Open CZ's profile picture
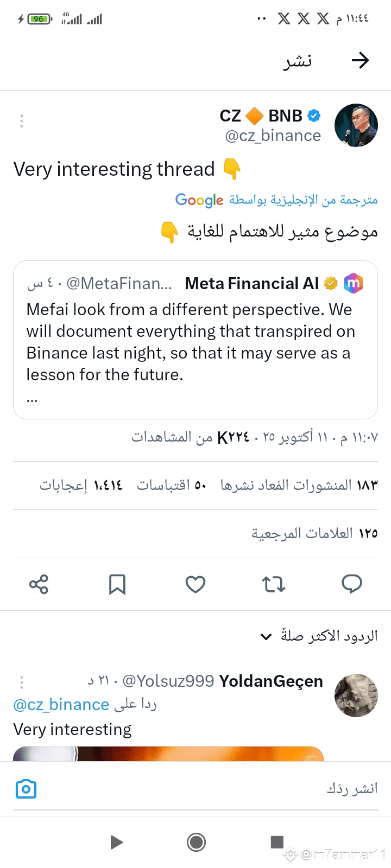The image size is (391, 868). 356,125
